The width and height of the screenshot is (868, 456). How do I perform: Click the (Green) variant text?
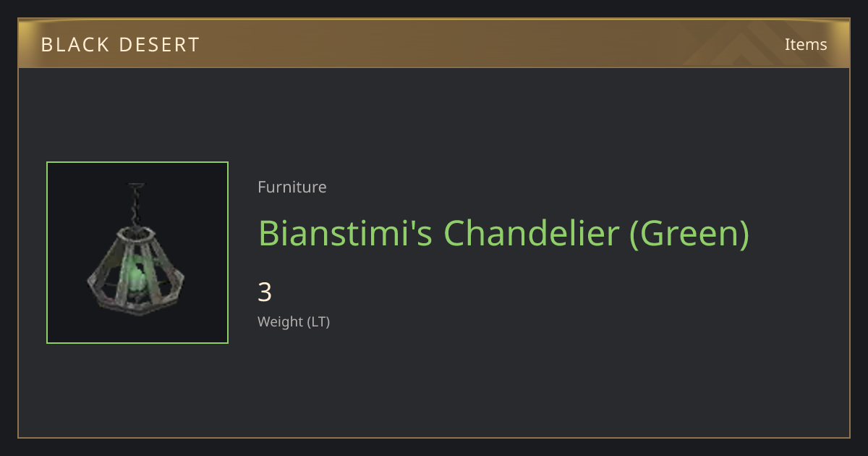click(689, 233)
